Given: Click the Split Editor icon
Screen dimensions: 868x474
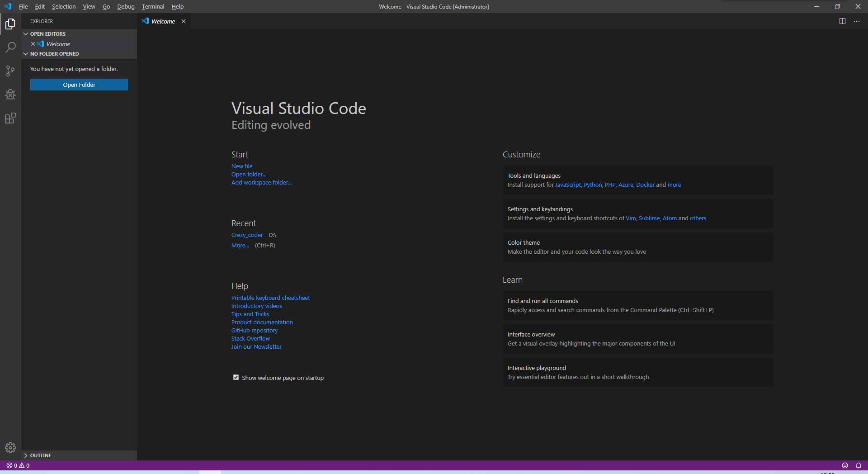Looking at the screenshot, I should [x=842, y=21].
